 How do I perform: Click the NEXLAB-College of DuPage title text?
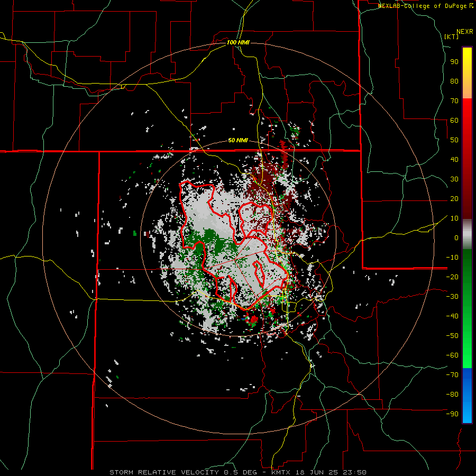pyautogui.click(x=423, y=6)
